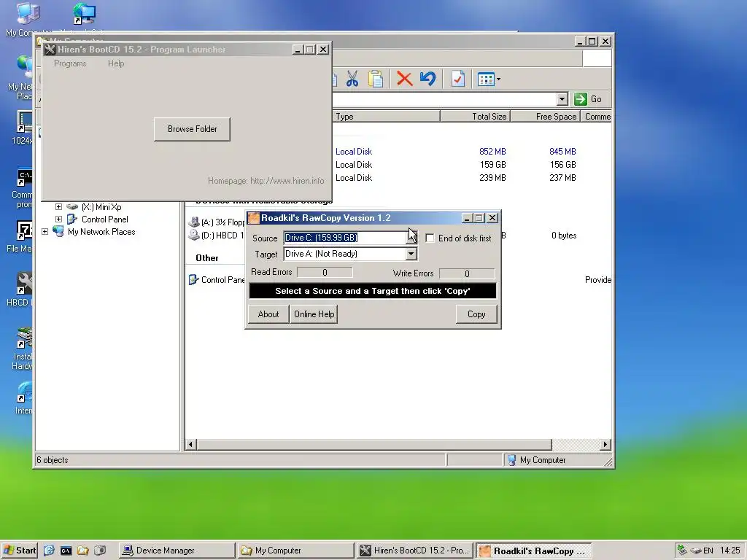This screenshot has height=560, width=747.
Task: Click the Internet Explorer quick launch icon
Action: click(49, 551)
